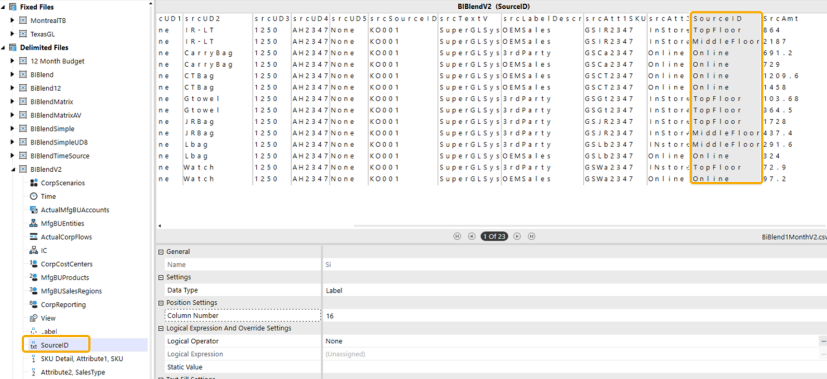827x379 pixels.
Task: Click the Delimited Files folder icon
Action: point(13,47)
